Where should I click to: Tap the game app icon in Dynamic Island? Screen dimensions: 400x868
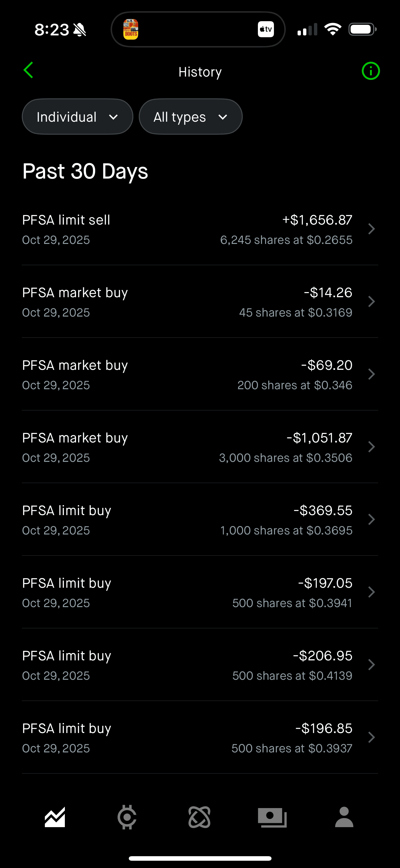pyautogui.click(x=131, y=29)
